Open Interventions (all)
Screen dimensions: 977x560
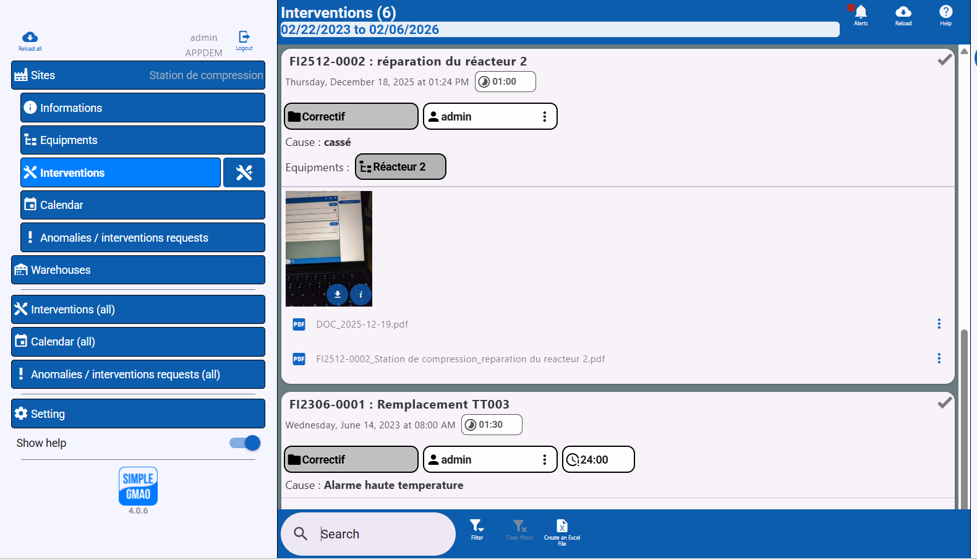tap(139, 309)
